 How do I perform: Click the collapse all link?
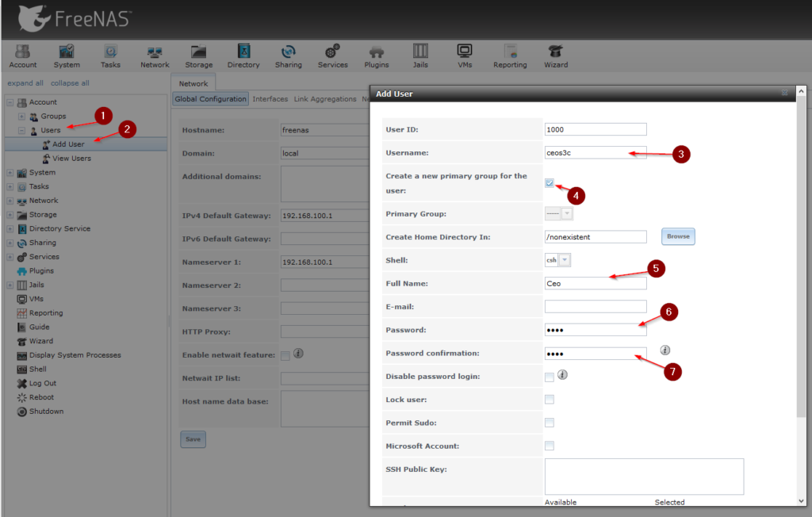70,83
